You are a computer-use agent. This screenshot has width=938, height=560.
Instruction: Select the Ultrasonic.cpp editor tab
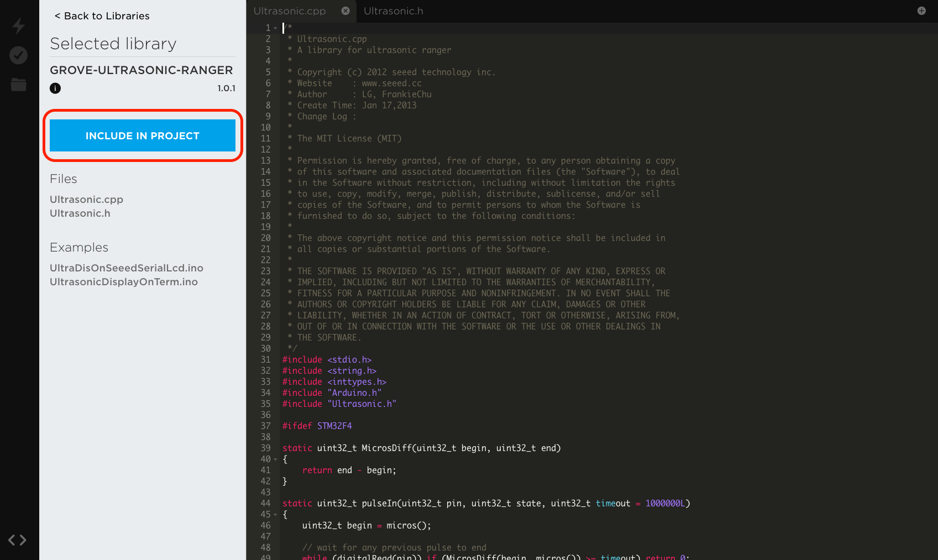[x=290, y=11]
